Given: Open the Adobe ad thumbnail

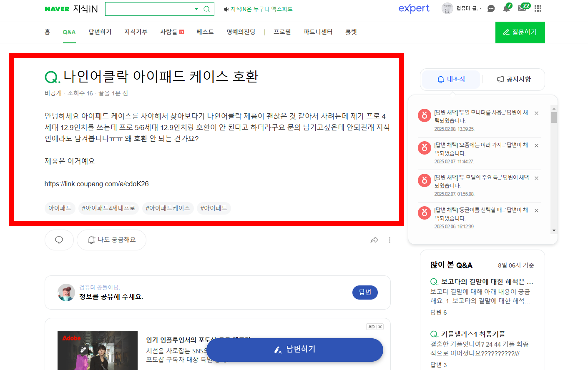Looking at the screenshot, I should coord(98,350).
